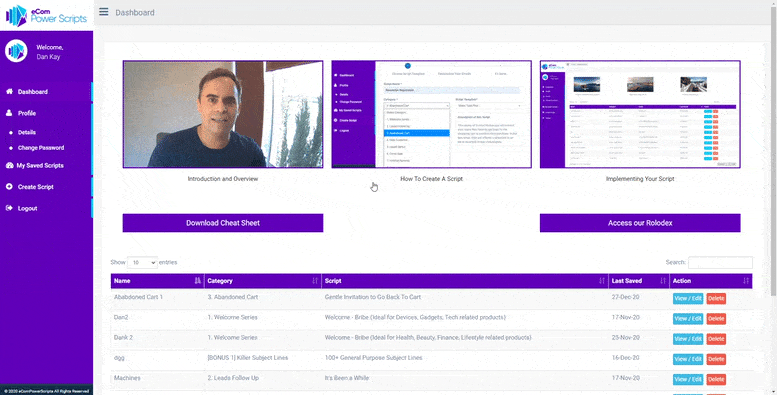Click the 'Dank 2' name cell
Viewport: 777px width, 395px height.
click(158, 338)
